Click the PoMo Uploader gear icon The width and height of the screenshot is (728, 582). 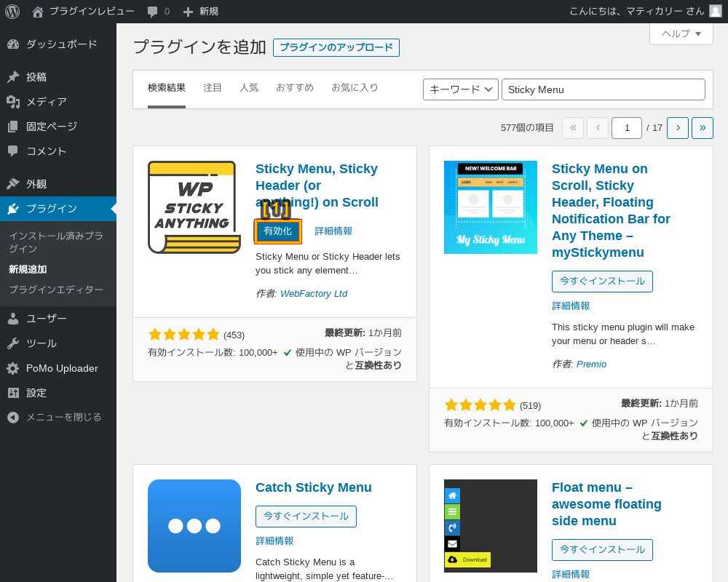tap(13, 369)
